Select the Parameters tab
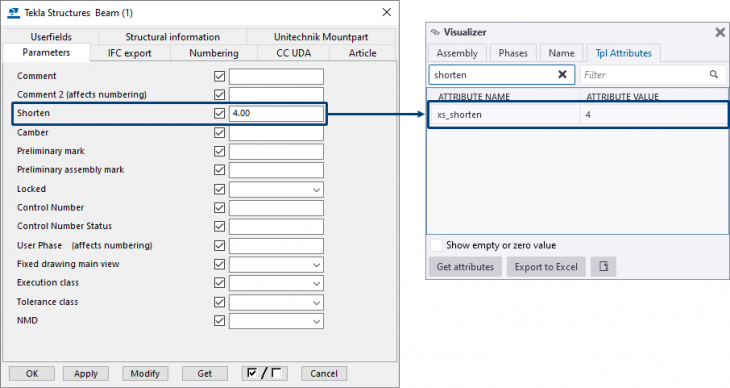 click(x=46, y=53)
